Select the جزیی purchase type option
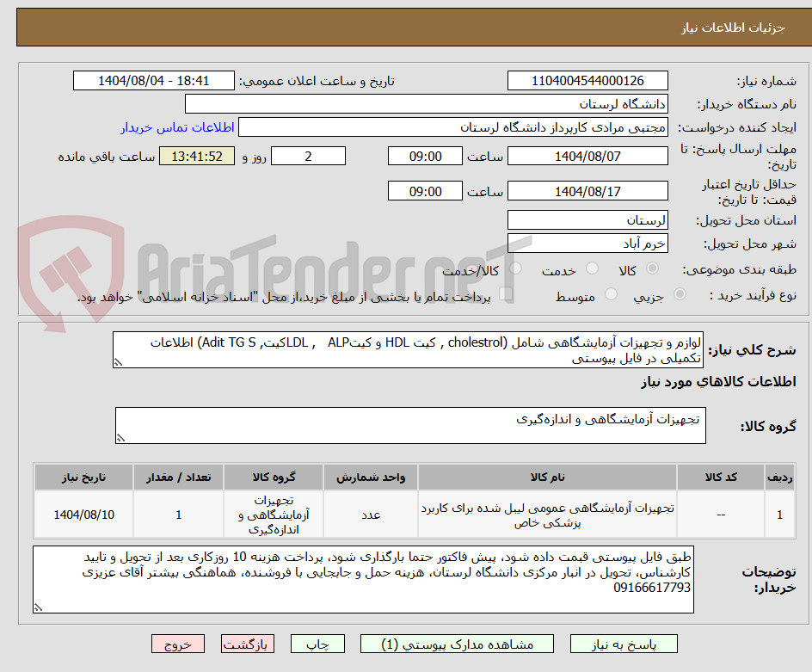 pyautogui.click(x=679, y=293)
